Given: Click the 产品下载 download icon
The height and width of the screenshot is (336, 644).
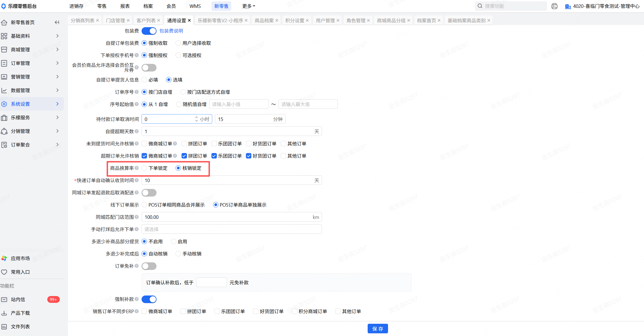Looking at the screenshot, I should [x=4, y=313].
